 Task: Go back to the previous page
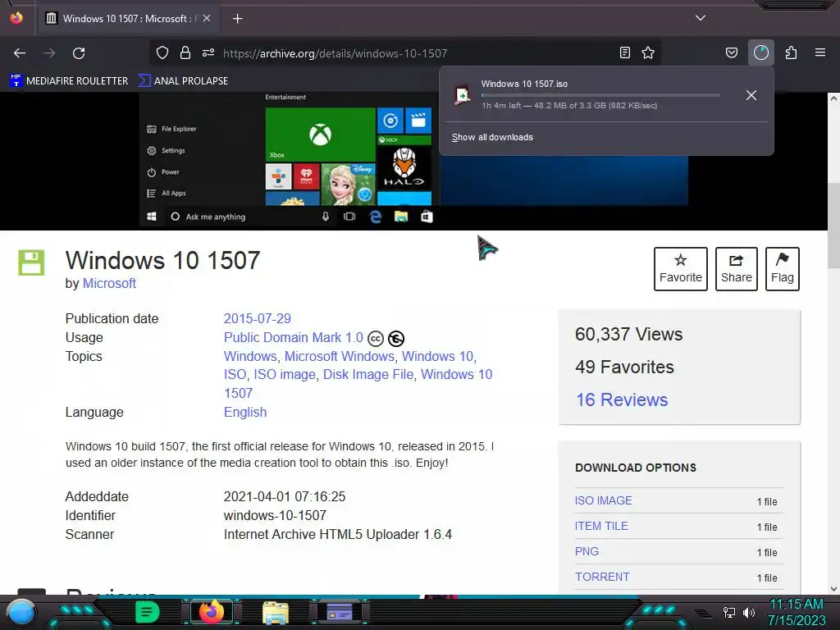click(20, 53)
